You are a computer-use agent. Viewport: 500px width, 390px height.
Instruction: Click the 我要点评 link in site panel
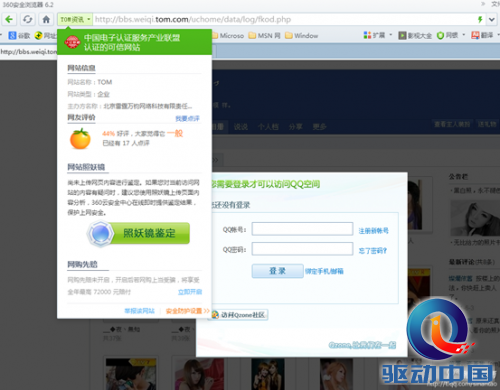[187, 118]
